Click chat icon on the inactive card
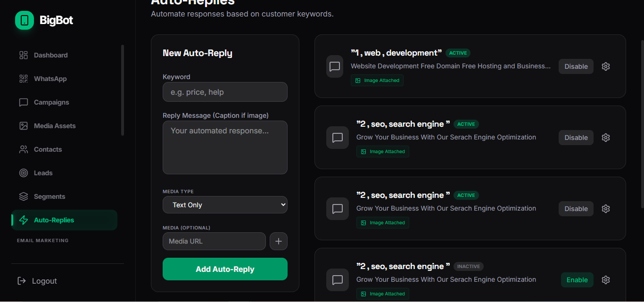This screenshot has width=644, height=302. click(x=338, y=280)
